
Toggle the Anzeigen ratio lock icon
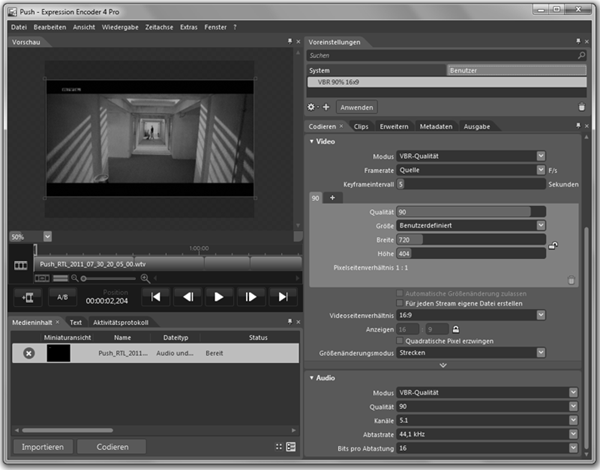pos(455,329)
